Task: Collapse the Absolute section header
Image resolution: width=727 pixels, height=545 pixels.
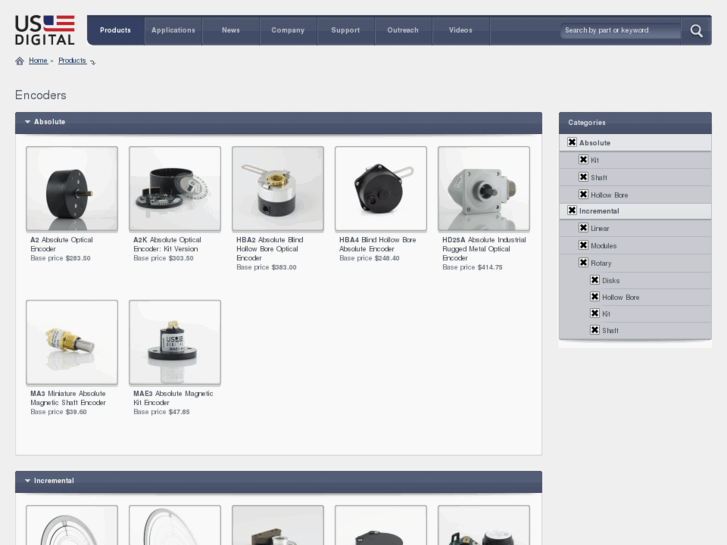Action: [x=28, y=122]
